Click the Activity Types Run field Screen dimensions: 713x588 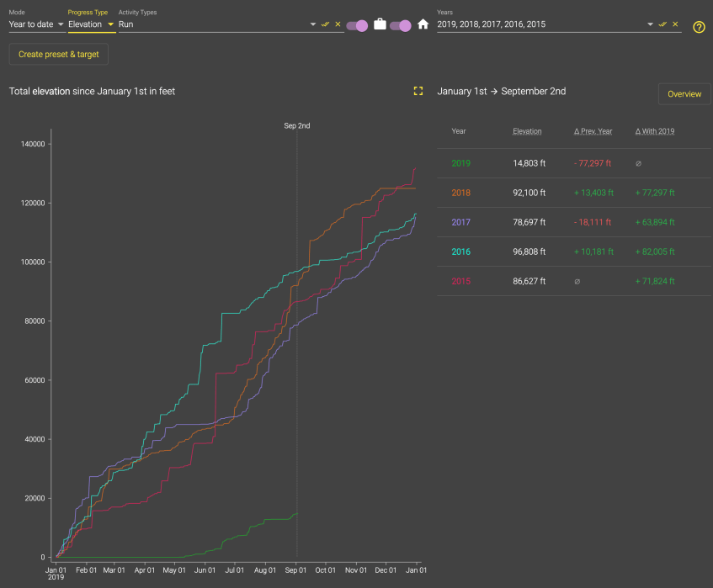[210, 24]
